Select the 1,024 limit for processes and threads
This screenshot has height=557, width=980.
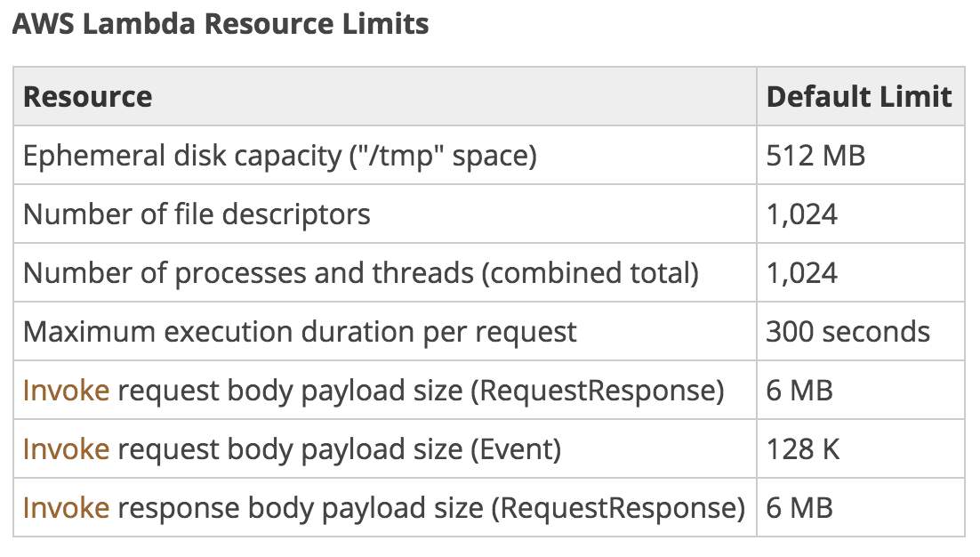[801, 273]
